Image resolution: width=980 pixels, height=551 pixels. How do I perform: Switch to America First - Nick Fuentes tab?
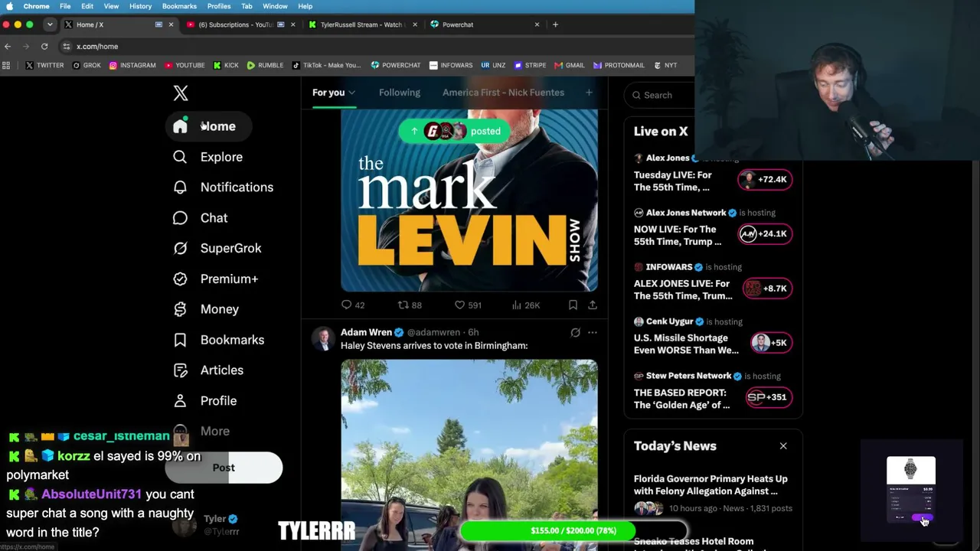pyautogui.click(x=503, y=93)
